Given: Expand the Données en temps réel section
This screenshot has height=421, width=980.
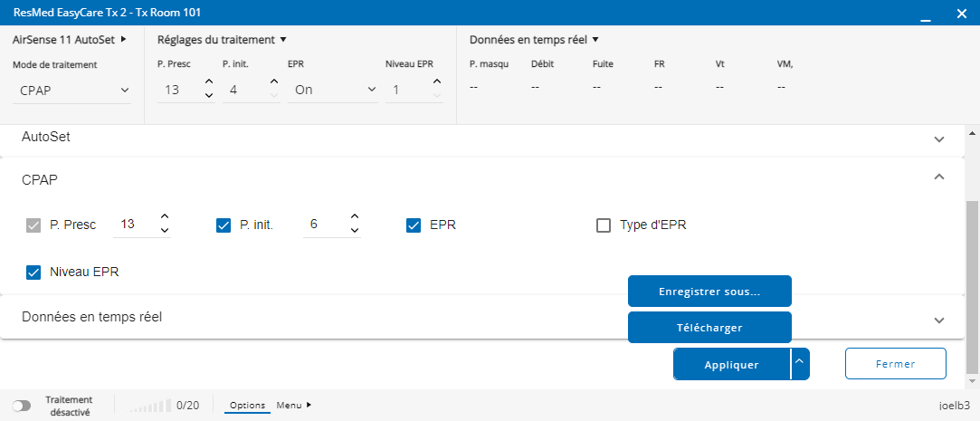Looking at the screenshot, I should [938, 321].
